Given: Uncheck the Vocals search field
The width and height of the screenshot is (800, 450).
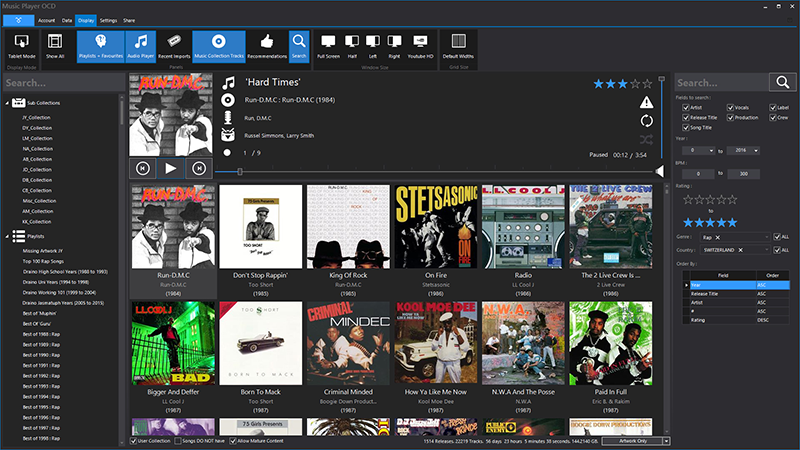Looking at the screenshot, I should pyautogui.click(x=730, y=108).
